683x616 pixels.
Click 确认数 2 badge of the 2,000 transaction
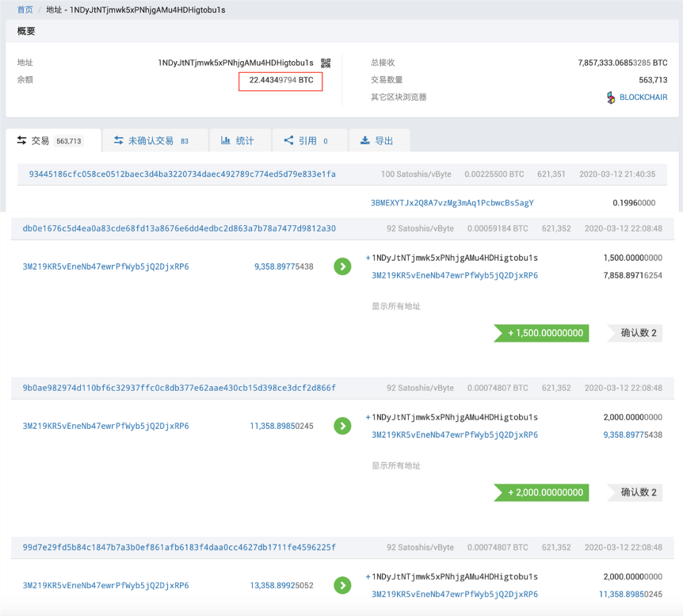(x=635, y=492)
